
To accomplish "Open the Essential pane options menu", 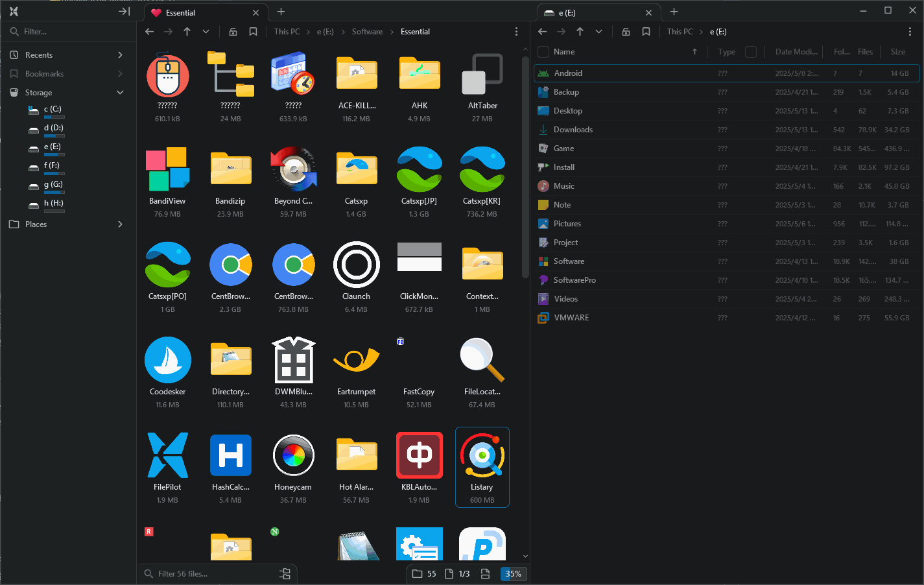I will 516,32.
